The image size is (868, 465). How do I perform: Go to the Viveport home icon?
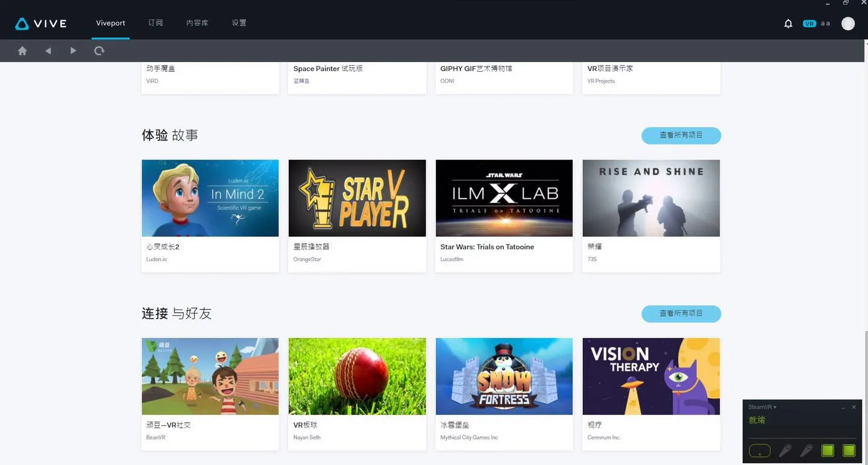(x=22, y=51)
